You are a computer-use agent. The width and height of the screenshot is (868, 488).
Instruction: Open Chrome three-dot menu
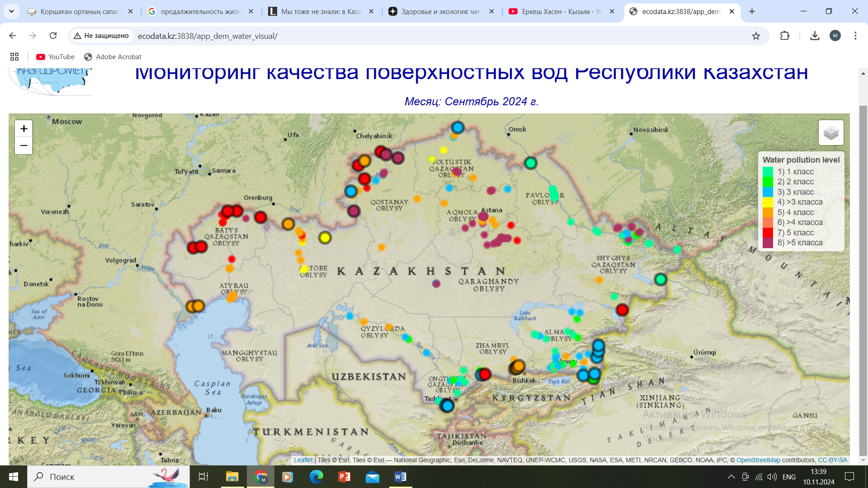pos(855,36)
